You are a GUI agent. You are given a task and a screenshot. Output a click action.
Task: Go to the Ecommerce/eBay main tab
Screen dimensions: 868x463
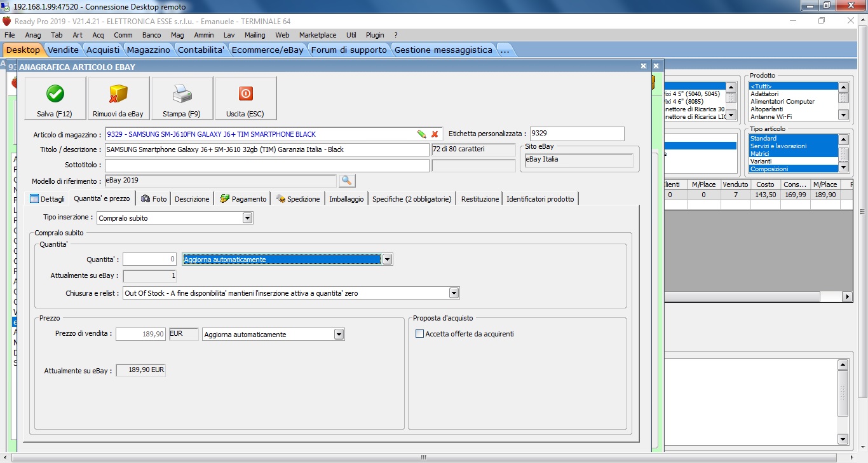pyautogui.click(x=268, y=50)
